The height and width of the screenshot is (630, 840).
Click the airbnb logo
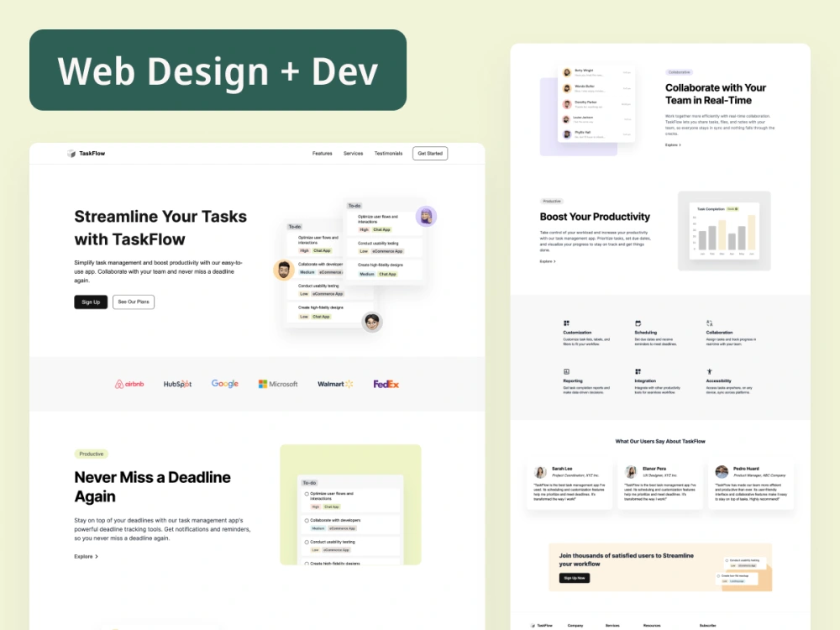point(129,384)
